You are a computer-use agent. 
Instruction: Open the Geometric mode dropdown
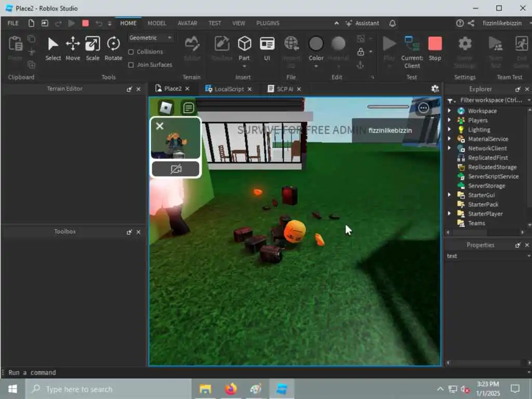coord(151,37)
